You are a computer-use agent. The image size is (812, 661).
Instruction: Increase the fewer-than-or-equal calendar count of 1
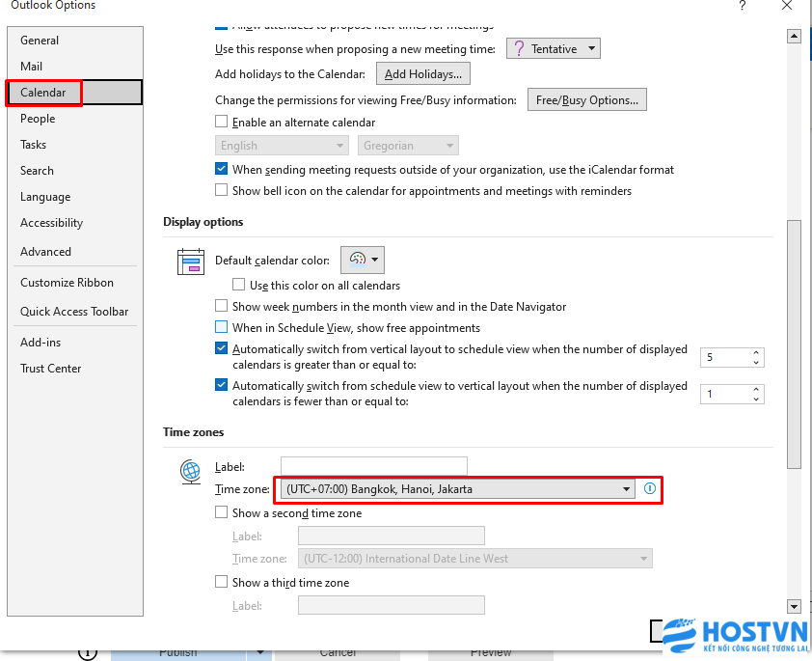coord(756,389)
